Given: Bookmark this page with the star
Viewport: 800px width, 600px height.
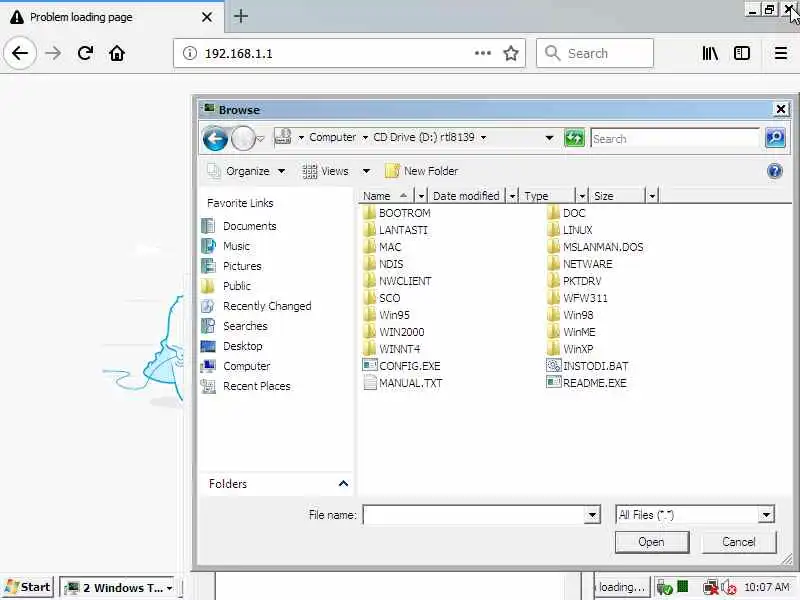Looking at the screenshot, I should tap(511, 53).
